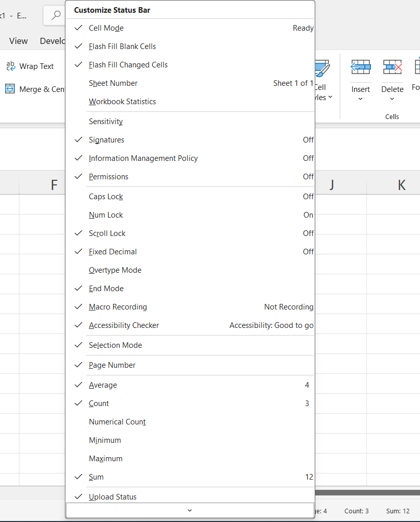This screenshot has width=420, height=522.
Task: Expand the Delete dropdown arrow
Action: pos(392,99)
